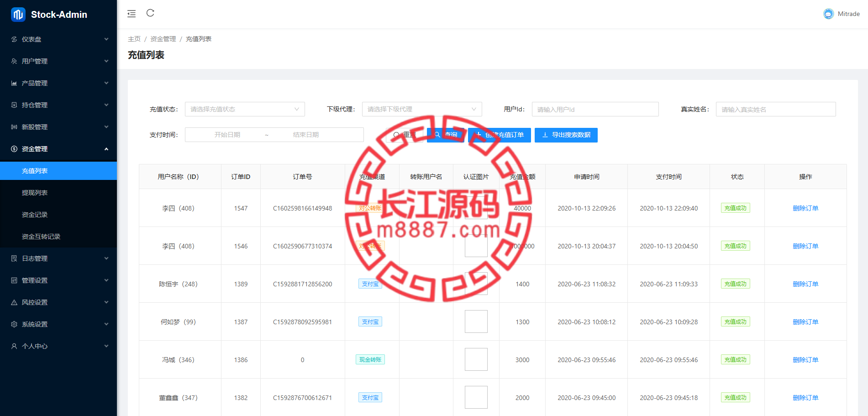The height and width of the screenshot is (416, 868).
Task: Expand the 日志管理 menu chevron
Action: pyautogui.click(x=106, y=258)
